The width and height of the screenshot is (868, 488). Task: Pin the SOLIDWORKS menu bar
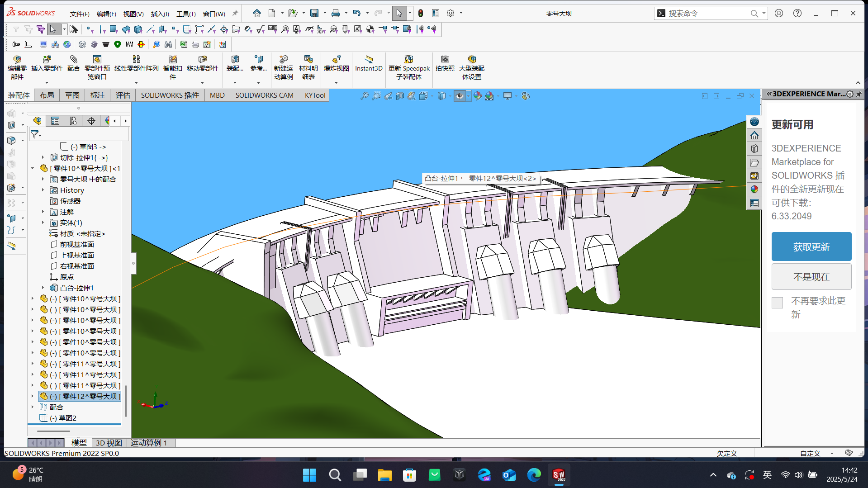[235, 14]
